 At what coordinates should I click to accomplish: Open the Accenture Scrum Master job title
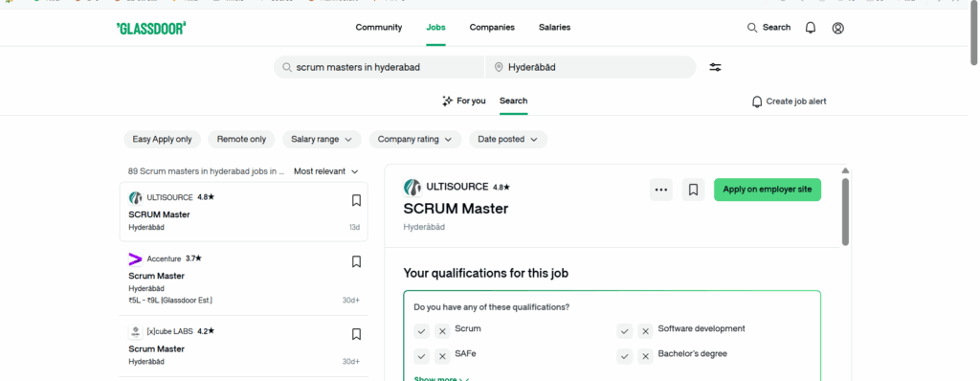point(156,276)
